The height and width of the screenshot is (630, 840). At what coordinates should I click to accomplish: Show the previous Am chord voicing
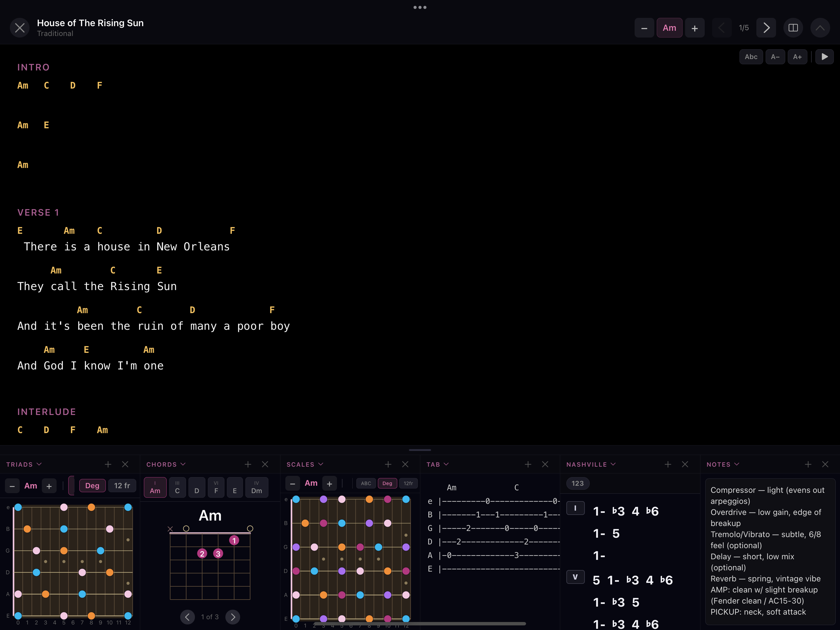[x=187, y=617]
